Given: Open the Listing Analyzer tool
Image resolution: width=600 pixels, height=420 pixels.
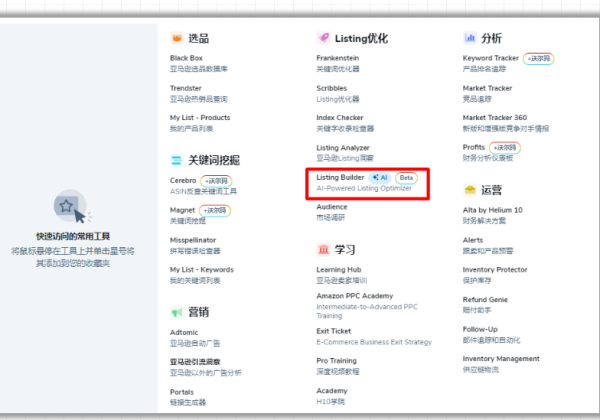Looking at the screenshot, I should tap(343, 148).
